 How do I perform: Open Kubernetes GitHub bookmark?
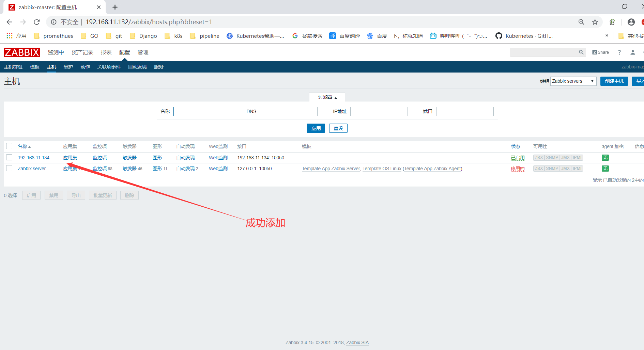click(x=524, y=36)
